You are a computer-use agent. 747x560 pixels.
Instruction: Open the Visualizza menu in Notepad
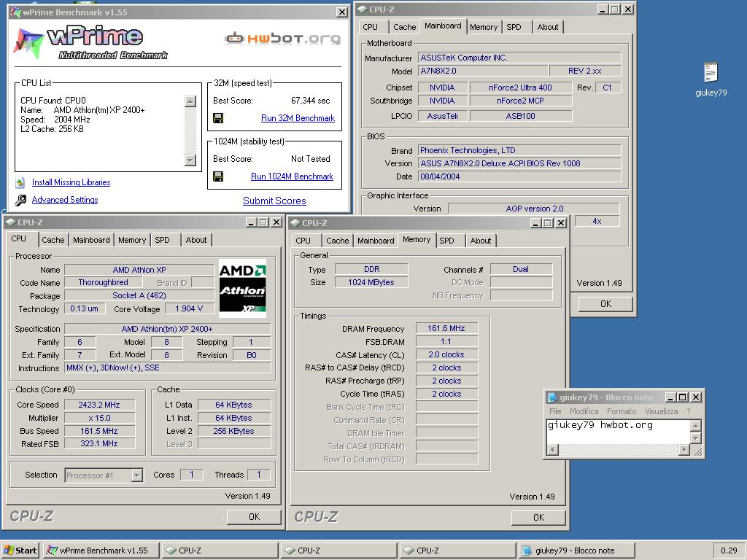661,411
